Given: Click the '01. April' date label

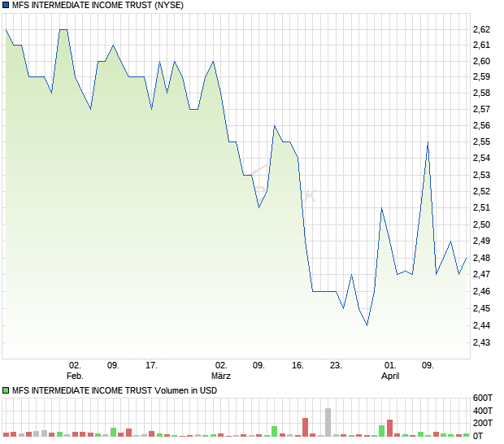Looking at the screenshot, I should click(390, 370).
